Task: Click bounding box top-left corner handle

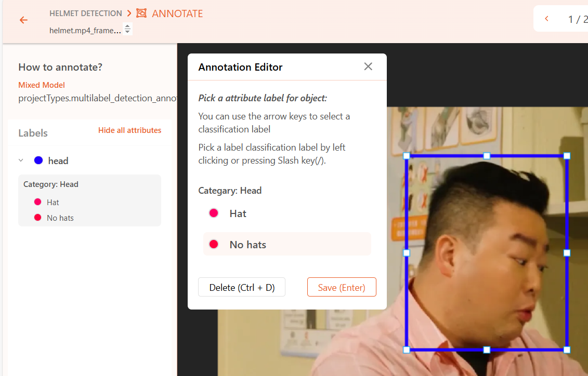Action: coord(407,156)
